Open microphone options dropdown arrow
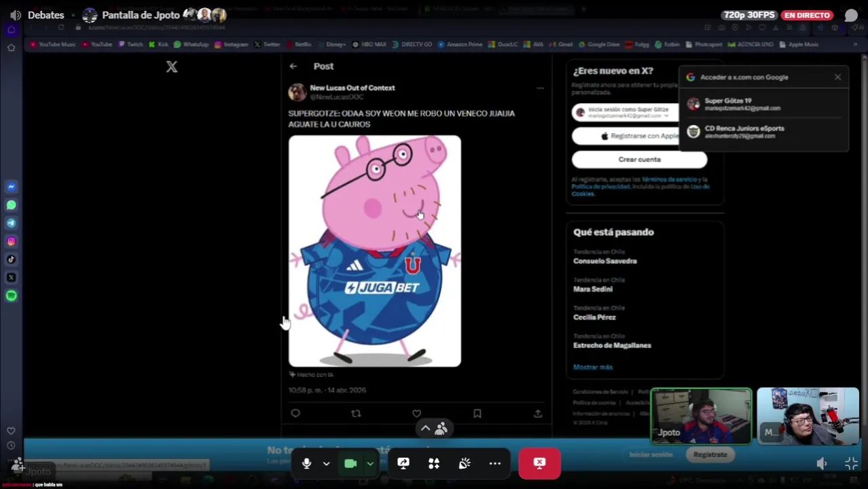This screenshot has width=868, height=489. tap(327, 464)
